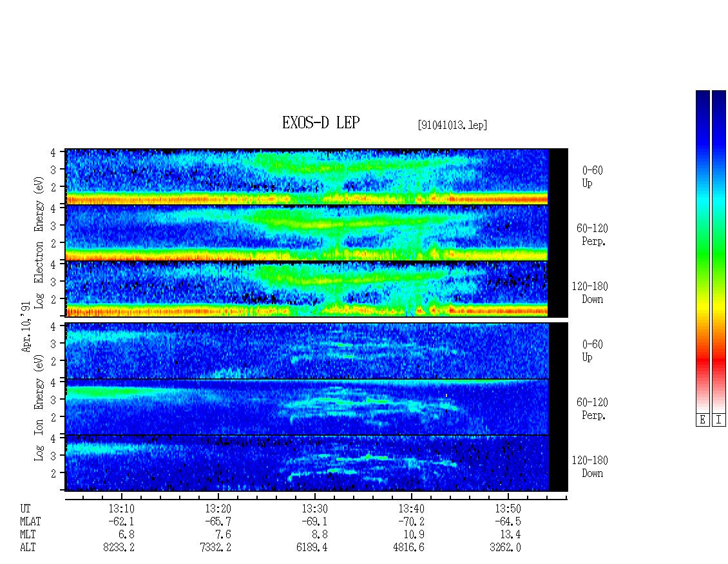The width and height of the screenshot is (728, 564).
Task: Select the ALT value 3262.0
Action: click(x=505, y=548)
